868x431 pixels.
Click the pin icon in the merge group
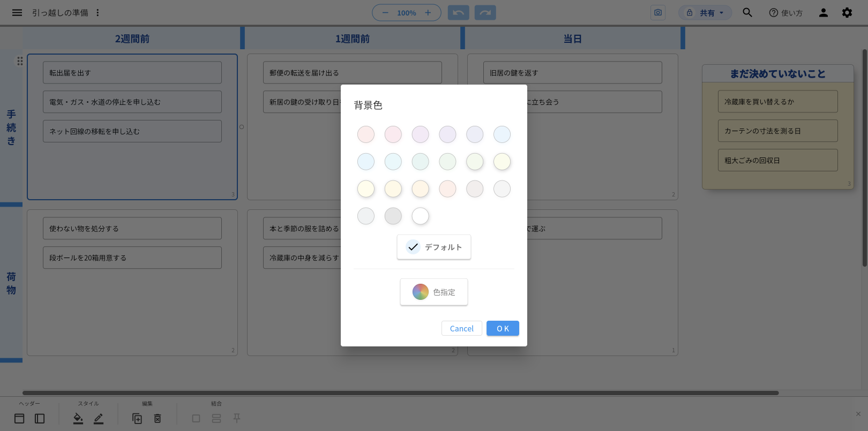tap(237, 418)
